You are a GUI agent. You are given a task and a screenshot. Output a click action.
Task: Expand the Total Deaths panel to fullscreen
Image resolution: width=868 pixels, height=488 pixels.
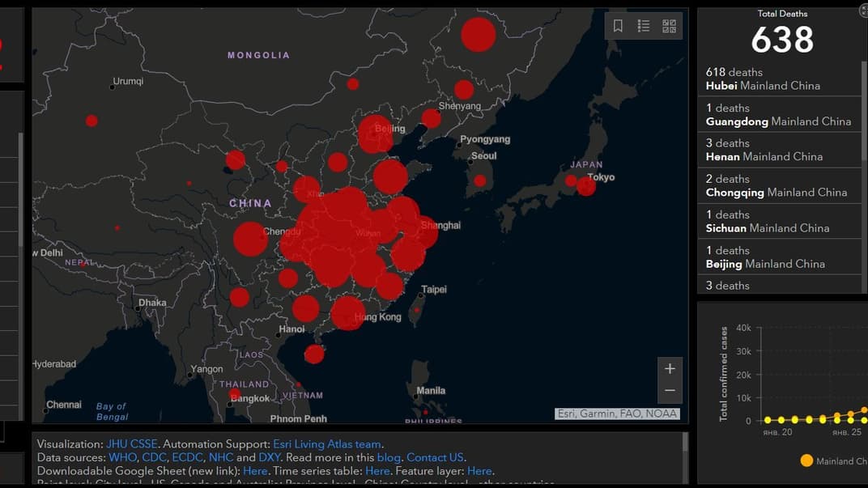tap(863, 11)
